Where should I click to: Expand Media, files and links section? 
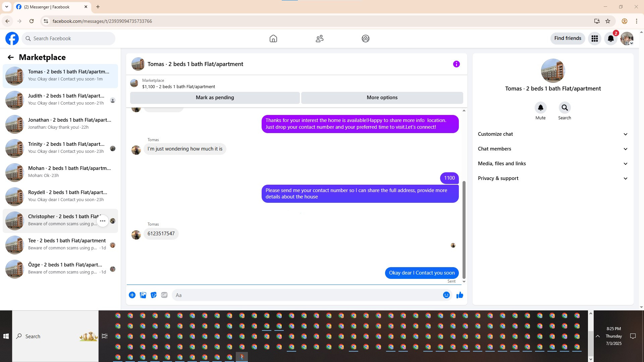coord(552,164)
